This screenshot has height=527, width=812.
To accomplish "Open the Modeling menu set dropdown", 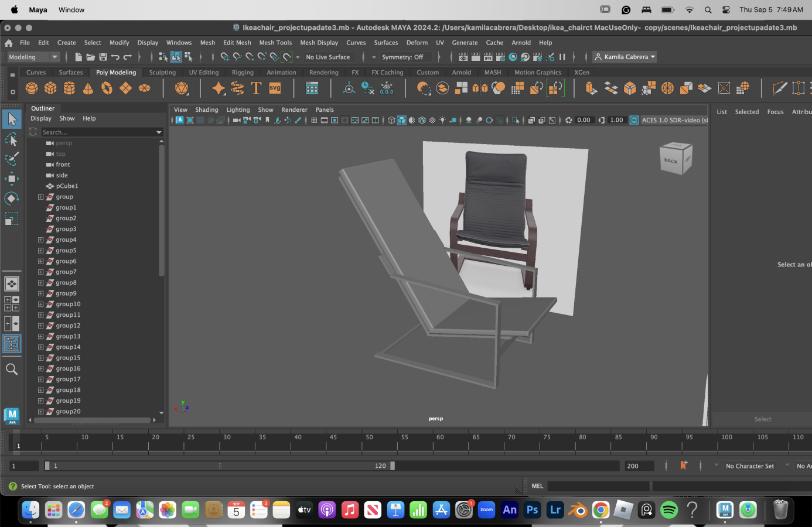I will point(33,57).
